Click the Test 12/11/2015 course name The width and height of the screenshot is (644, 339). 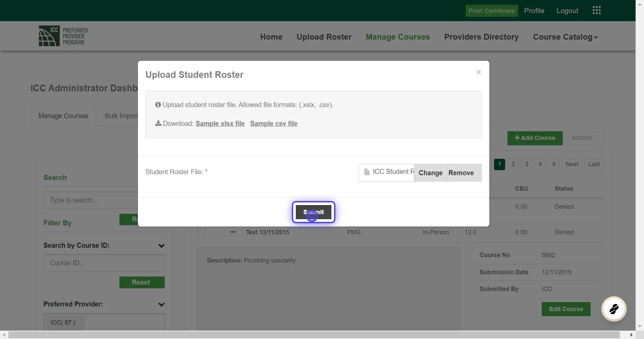coord(268,232)
